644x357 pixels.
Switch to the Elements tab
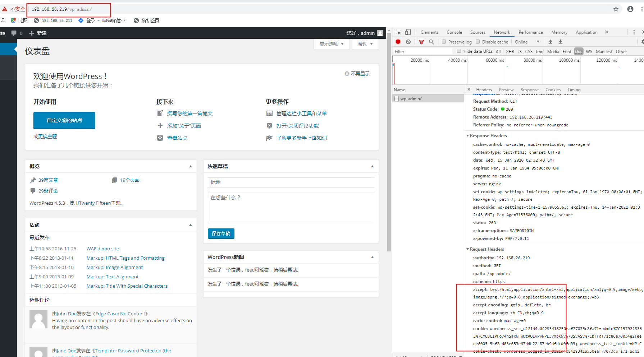pos(430,32)
